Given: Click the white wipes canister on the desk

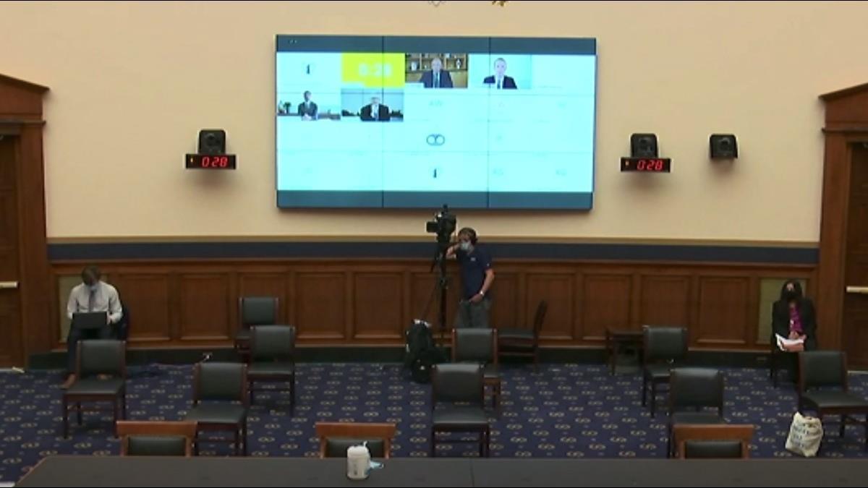Looking at the screenshot, I should pyautogui.click(x=358, y=461).
